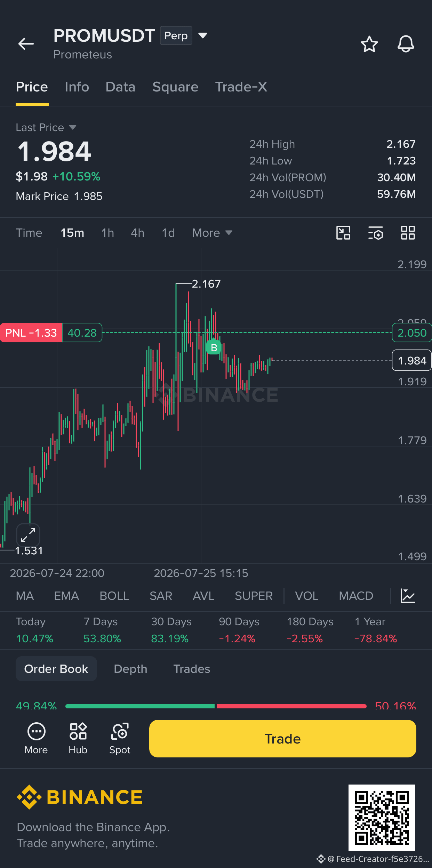
Task: Open price alert bell icon
Action: 406,44
